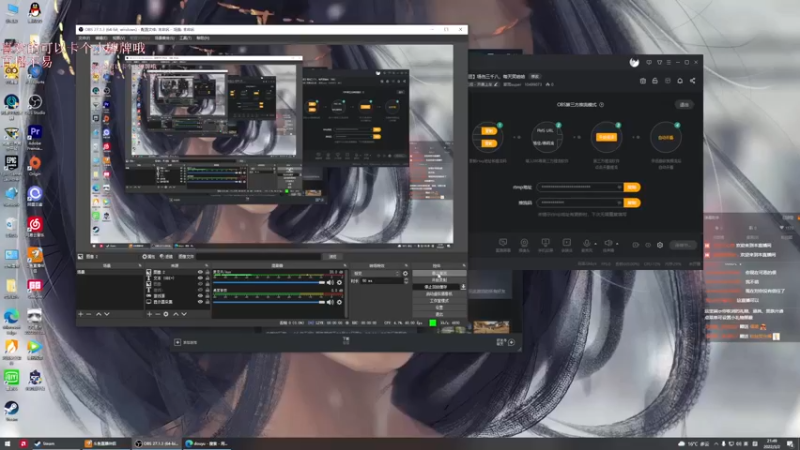Copy the rtmp address with yellow copy button
This screenshot has height=450, width=800.
click(632, 187)
